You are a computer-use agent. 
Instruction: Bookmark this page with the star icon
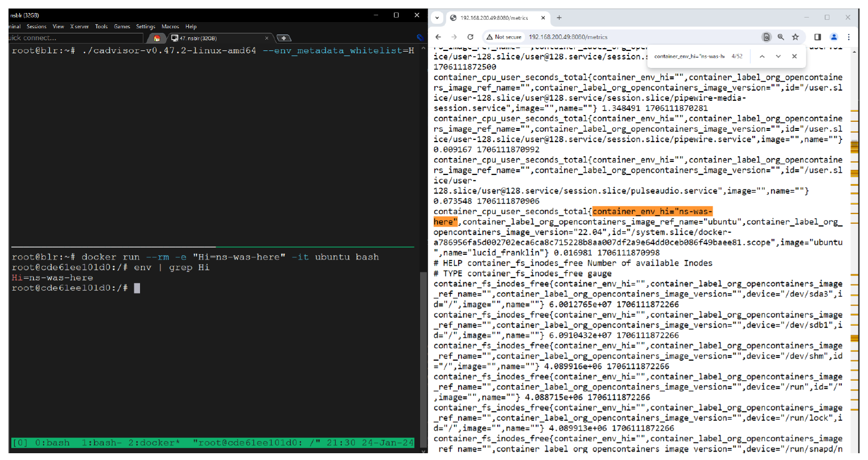[x=795, y=37]
